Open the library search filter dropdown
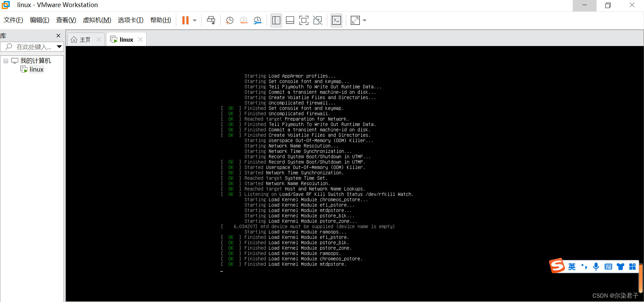Screen dimensions: 644x302 60,47
